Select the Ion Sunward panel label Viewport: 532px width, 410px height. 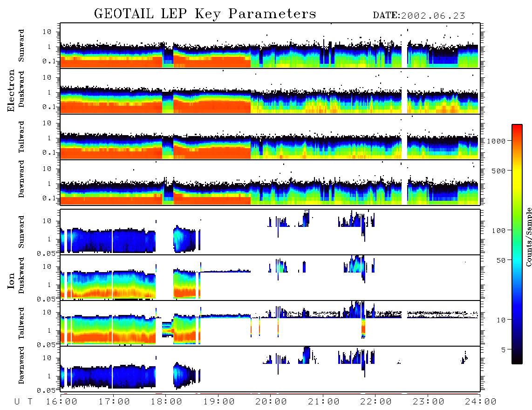click(21, 232)
